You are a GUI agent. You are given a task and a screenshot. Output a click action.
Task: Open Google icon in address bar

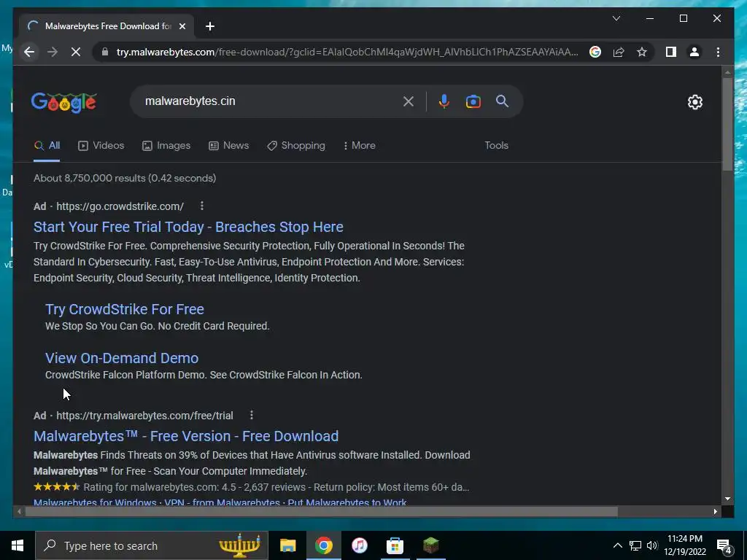pyautogui.click(x=595, y=52)
